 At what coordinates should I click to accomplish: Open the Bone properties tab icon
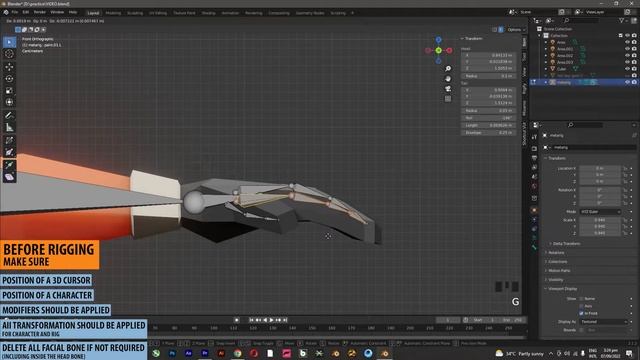coord(534,247)
